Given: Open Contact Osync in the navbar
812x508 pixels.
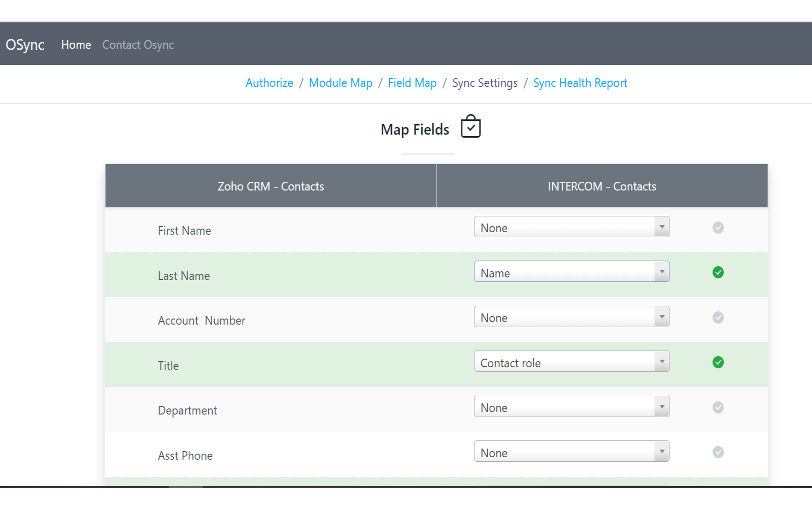Looking at the screenshot, I should pos(138,45).
